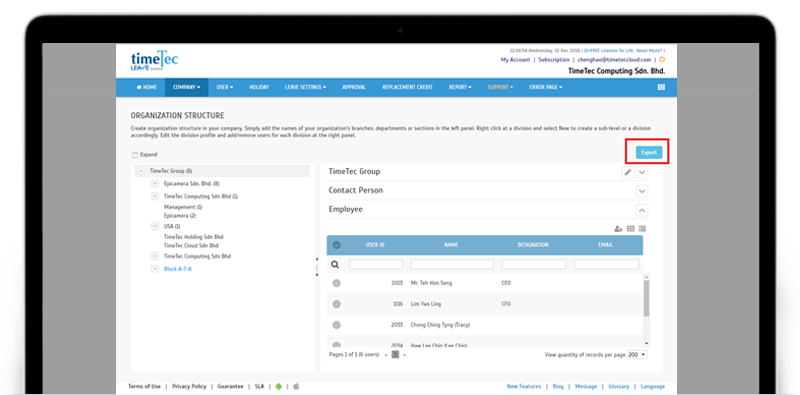Expand the Epicamera Sdn. Bhd. tree node arrow

(x=155, y=183)
